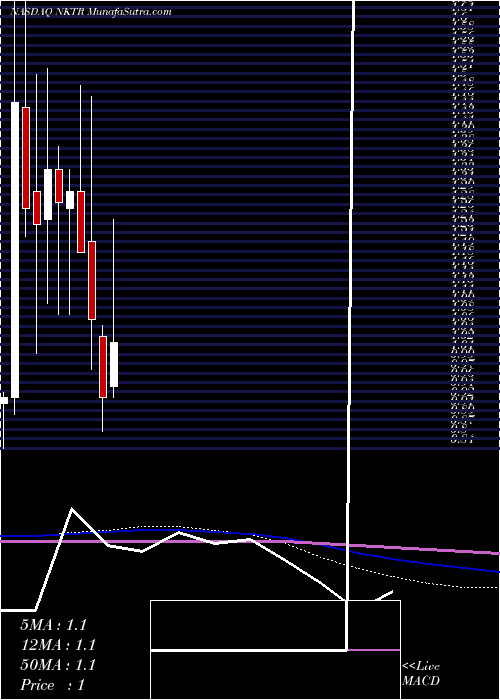
Task: Select the <<Live MACD label
Action: click(x=421, y=674)
